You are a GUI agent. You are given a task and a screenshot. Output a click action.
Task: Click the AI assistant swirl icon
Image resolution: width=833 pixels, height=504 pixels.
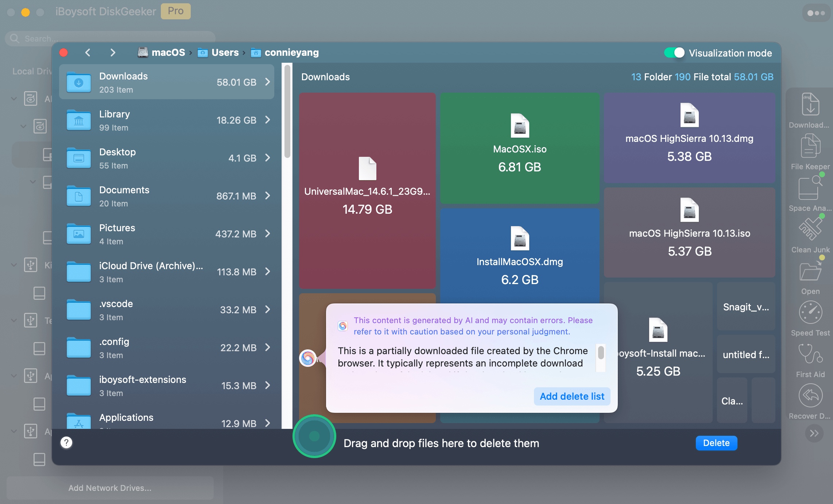[x=307, y=358]
